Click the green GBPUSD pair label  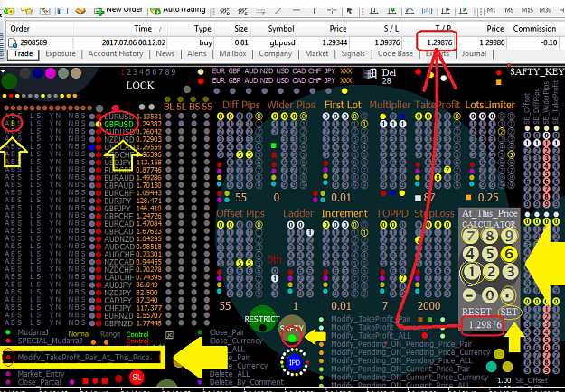pyautogui.click(x=119, y=124)
